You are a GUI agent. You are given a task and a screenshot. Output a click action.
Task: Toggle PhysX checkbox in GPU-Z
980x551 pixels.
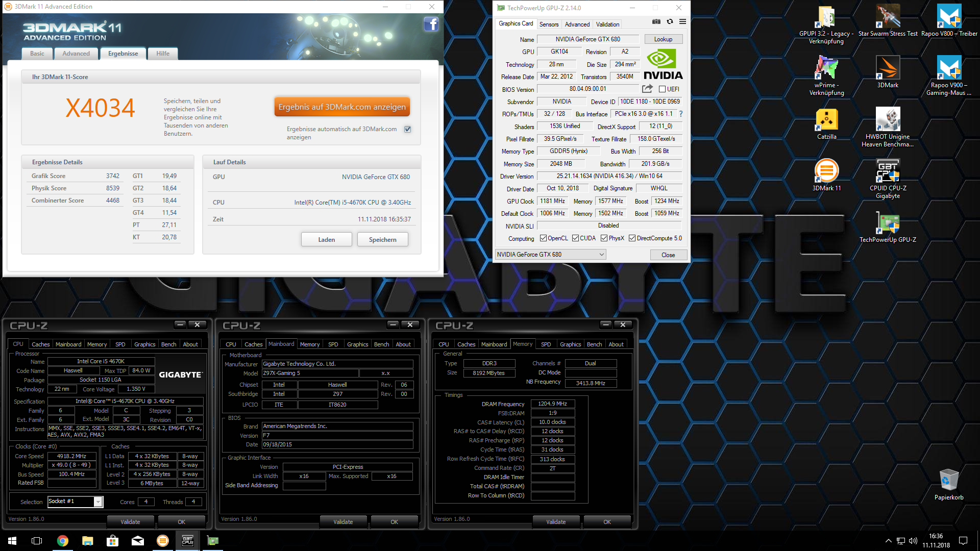click(604, 238)
